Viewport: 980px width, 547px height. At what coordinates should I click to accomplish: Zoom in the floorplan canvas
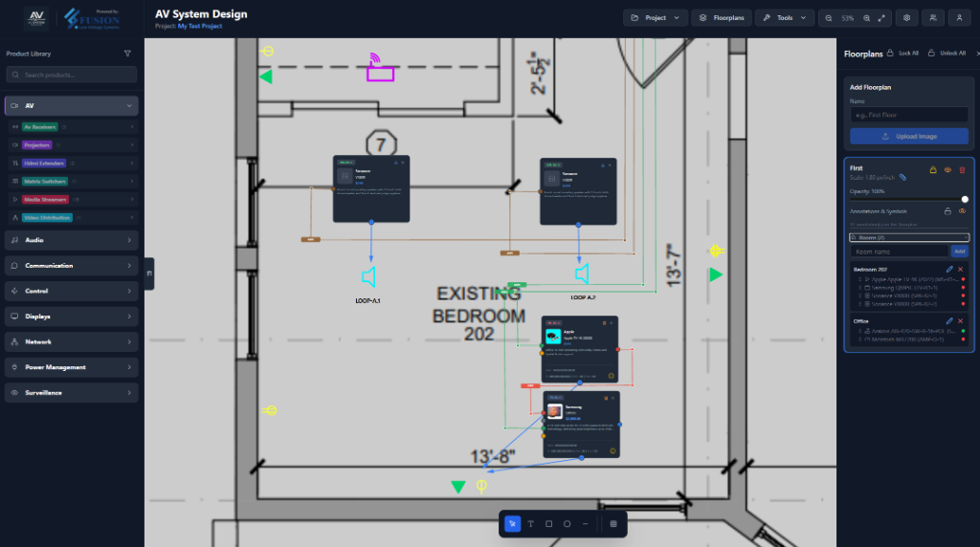[x=866, y=18]
